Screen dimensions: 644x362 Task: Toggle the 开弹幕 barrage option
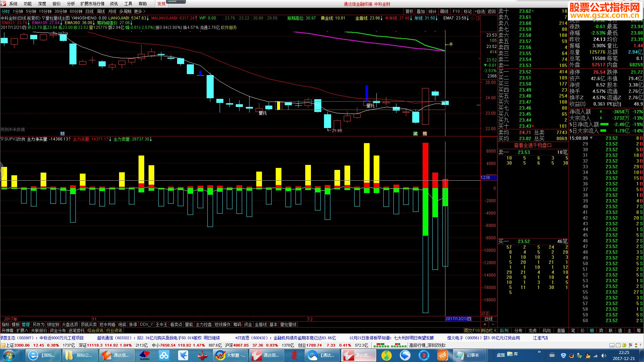point(7,330)
